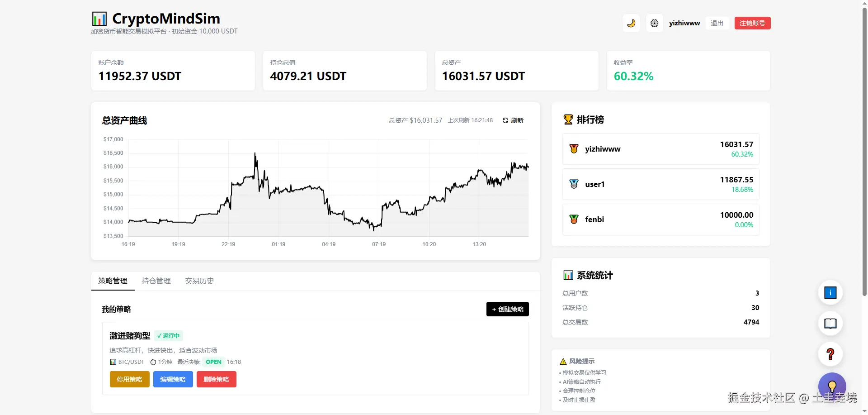Click the blue 编辑策略 button

coord(173,379)
